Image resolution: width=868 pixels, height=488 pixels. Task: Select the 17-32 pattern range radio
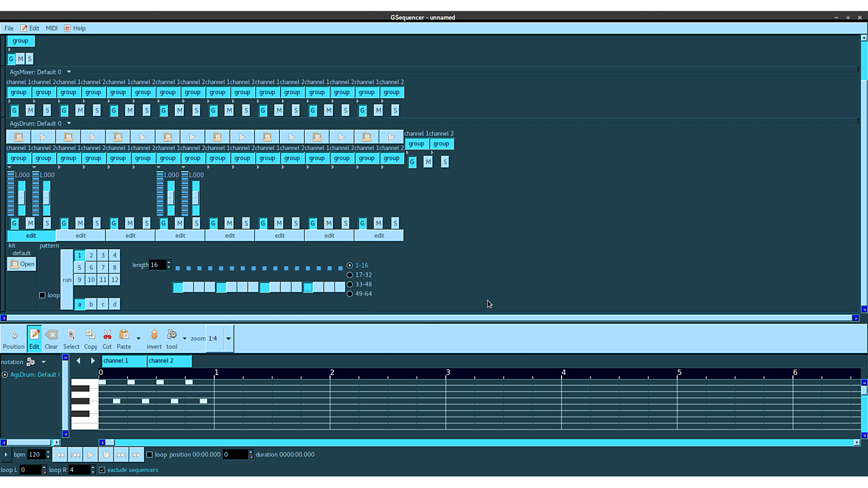[x=350, y=275]
